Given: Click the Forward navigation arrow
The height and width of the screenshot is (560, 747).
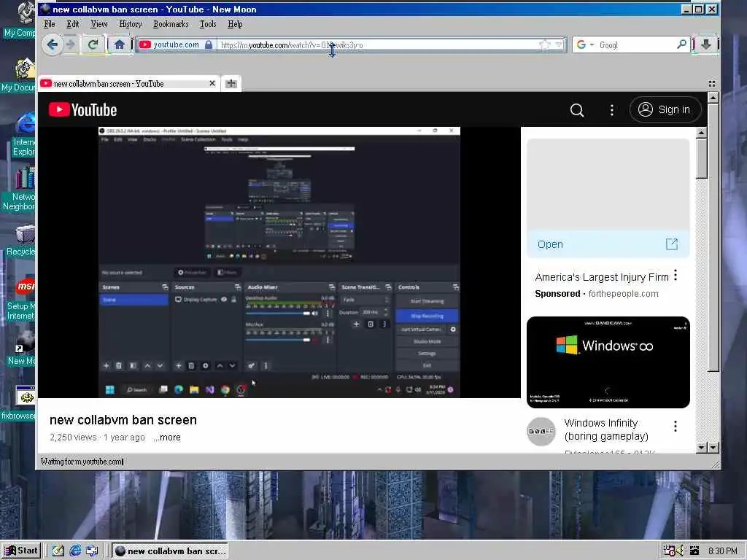Looking at the screenshot, I should pos(71,44).
